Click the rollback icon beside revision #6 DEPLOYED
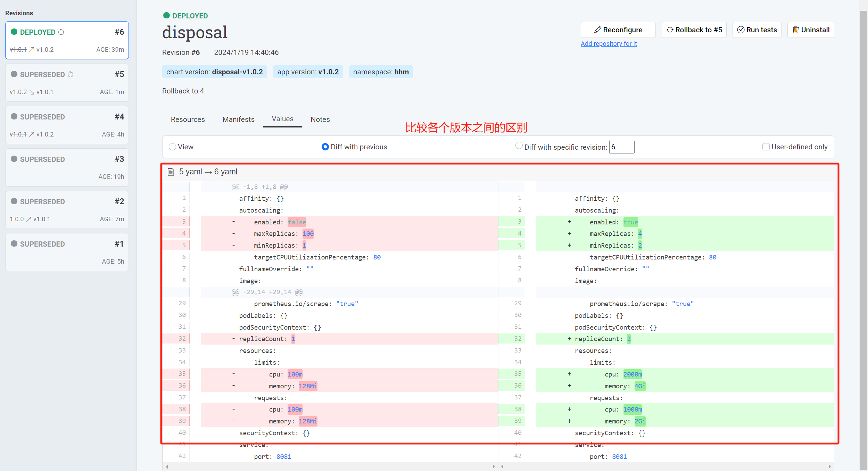This screenshot has height=471, width=868. tap(61, 32)
